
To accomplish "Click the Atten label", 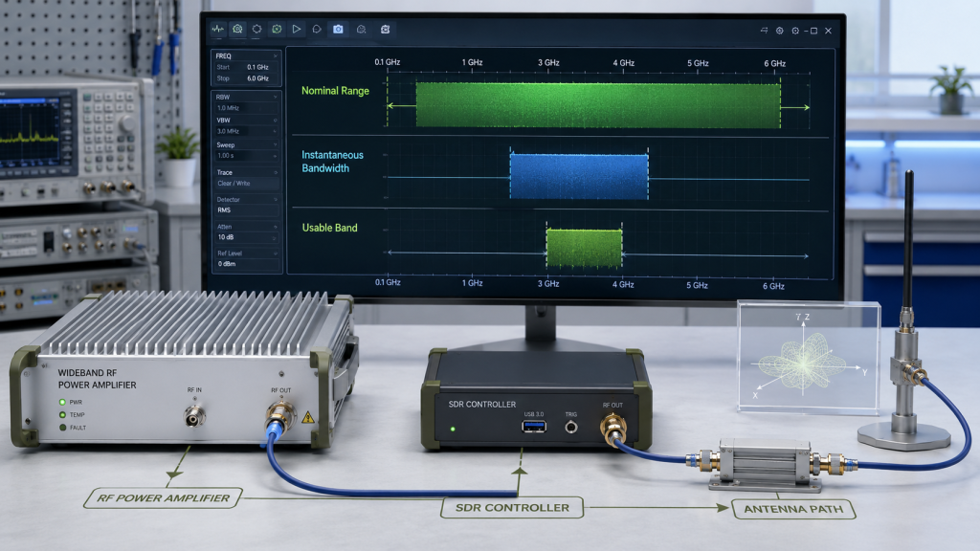I will click(x=224, y=226).
